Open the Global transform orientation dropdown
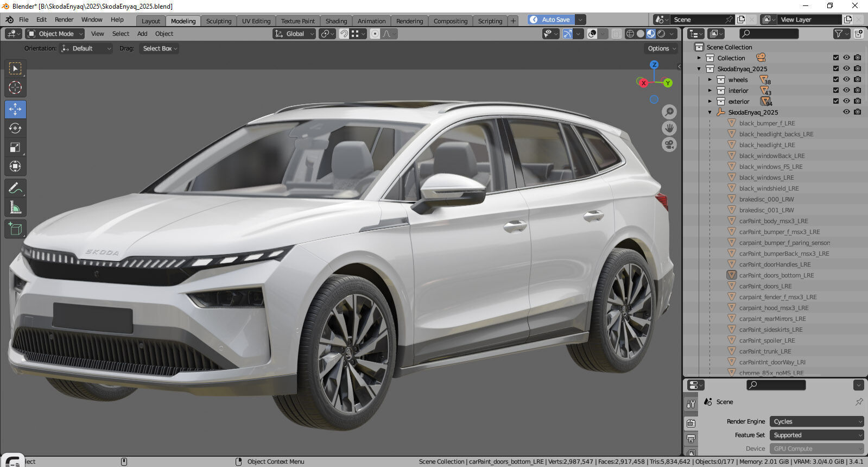The height and width of the screenshot is (467, 868). (x=294, y=34)
